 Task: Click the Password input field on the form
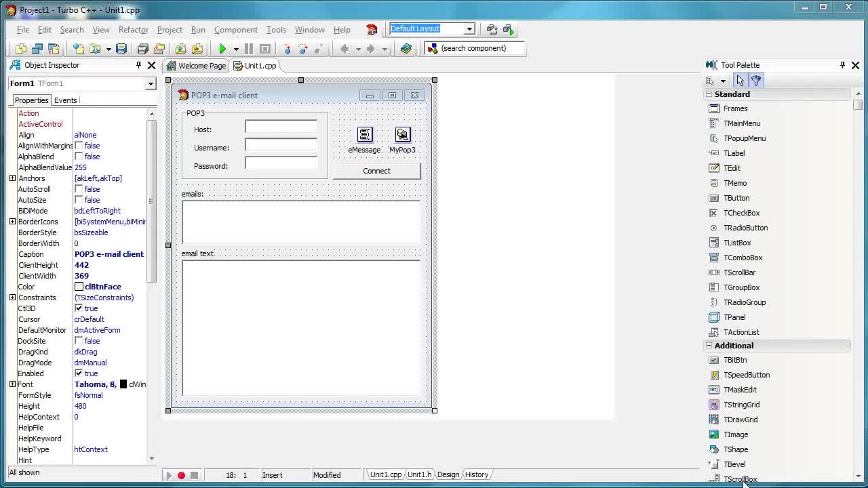(281, 163)
